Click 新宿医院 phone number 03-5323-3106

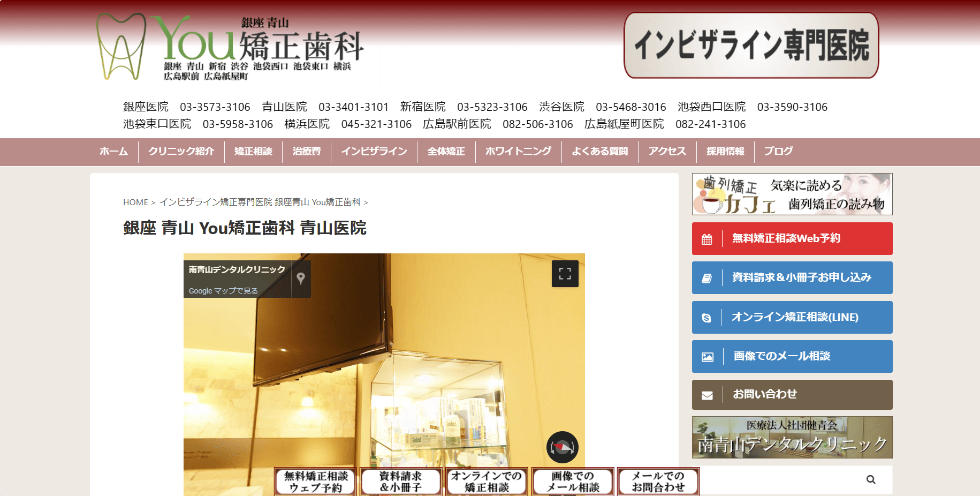(492, 107)
